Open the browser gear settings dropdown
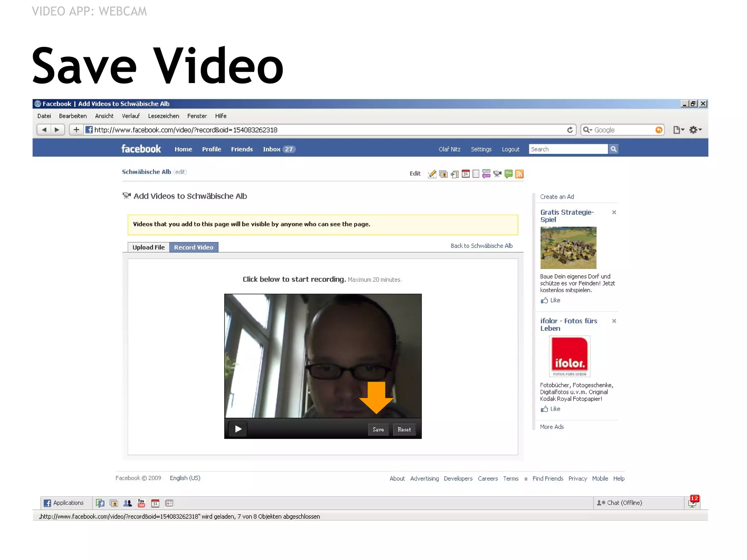Viewport: 747px width, 560px height. click(695, 130)
